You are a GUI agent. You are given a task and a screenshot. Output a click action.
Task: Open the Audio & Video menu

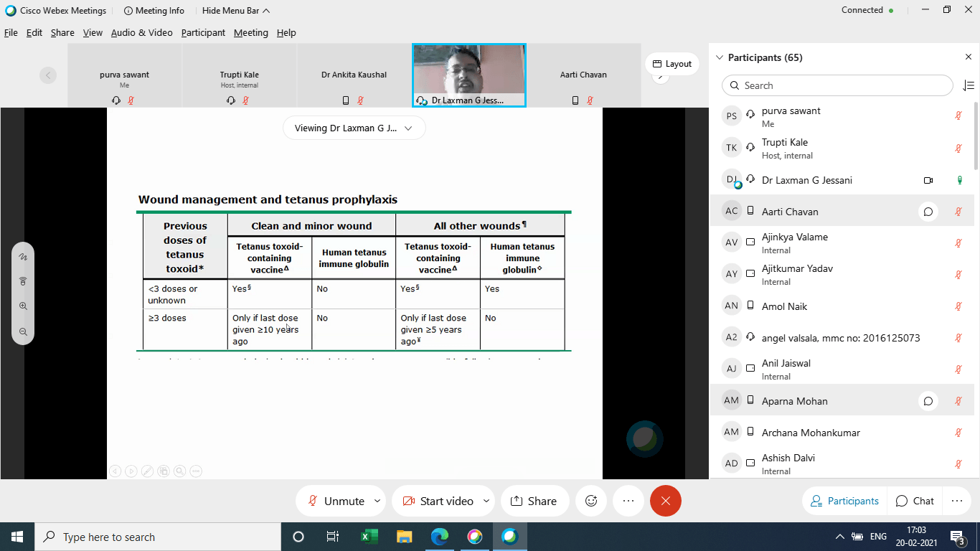(x=141, y=32)
